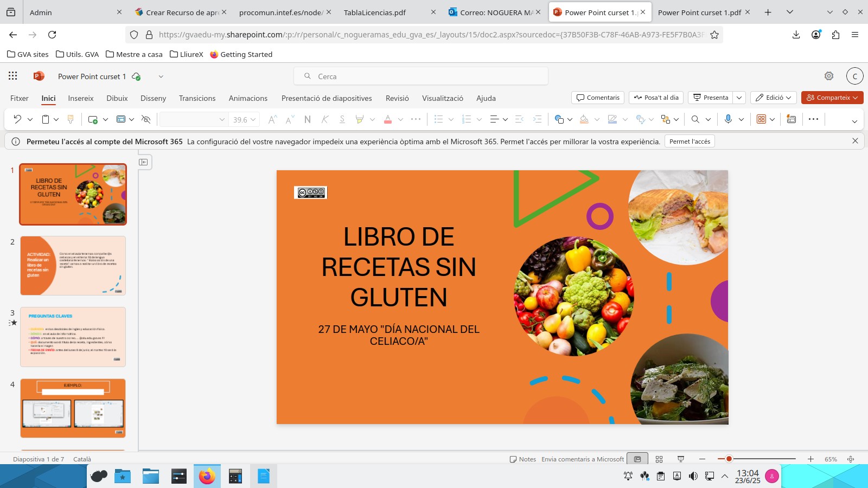Click the Undo arrow icon

[17, 119]
